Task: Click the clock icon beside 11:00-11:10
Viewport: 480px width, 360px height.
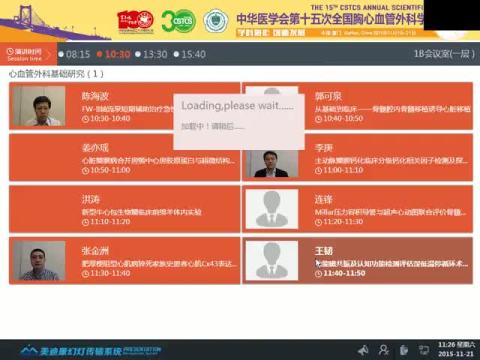Action: tap(318, 170)
